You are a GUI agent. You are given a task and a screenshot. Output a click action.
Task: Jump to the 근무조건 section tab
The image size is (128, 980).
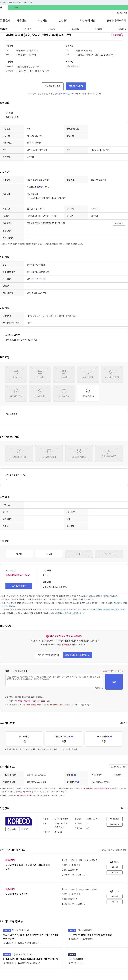(x=28, y=29)
